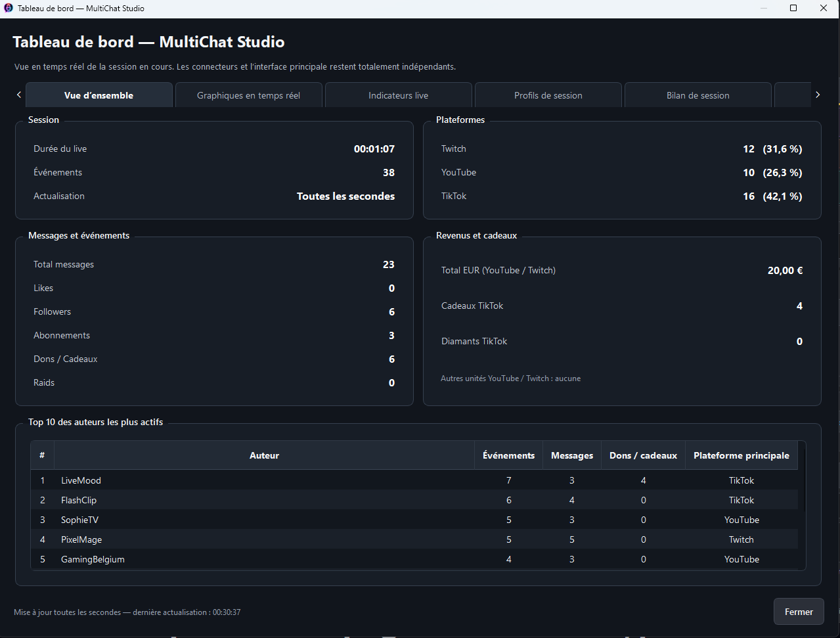Click the "Abonnements" label
Screen dimensions: 840x638
62,336
